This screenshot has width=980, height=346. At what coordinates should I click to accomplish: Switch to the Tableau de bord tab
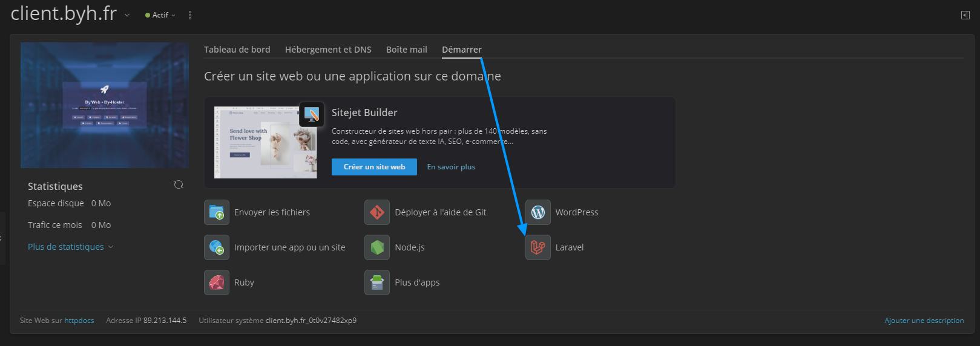(237, 50)
